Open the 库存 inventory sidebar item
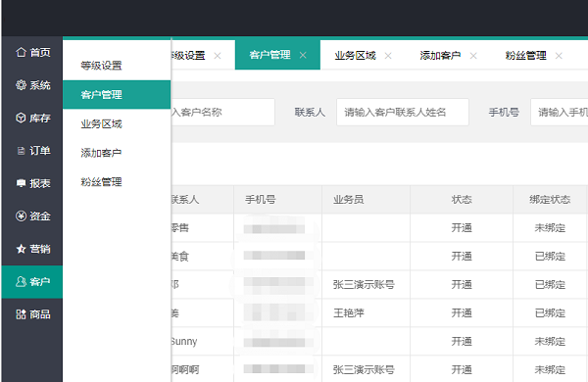Viewport: 588px width, 382px height. [x=32, y=119]
